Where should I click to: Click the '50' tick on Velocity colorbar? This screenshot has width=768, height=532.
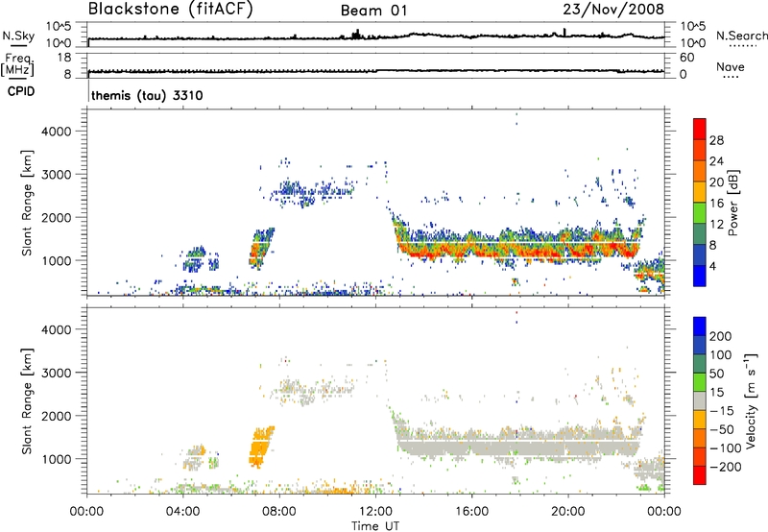click(x=716, y=374)
